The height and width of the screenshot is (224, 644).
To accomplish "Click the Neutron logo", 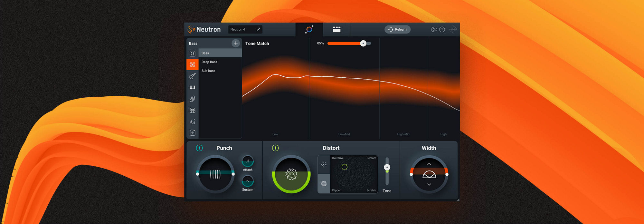I will click(204, 29).
